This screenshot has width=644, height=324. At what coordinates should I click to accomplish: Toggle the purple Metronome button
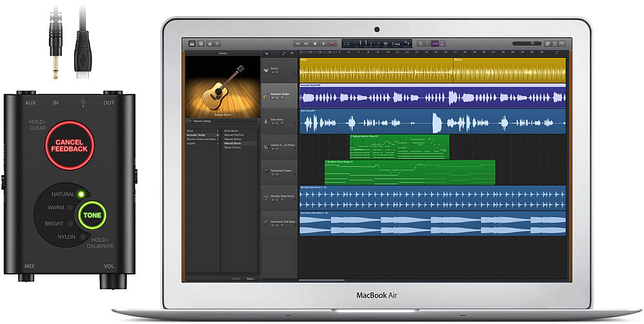tap(443, 43)
